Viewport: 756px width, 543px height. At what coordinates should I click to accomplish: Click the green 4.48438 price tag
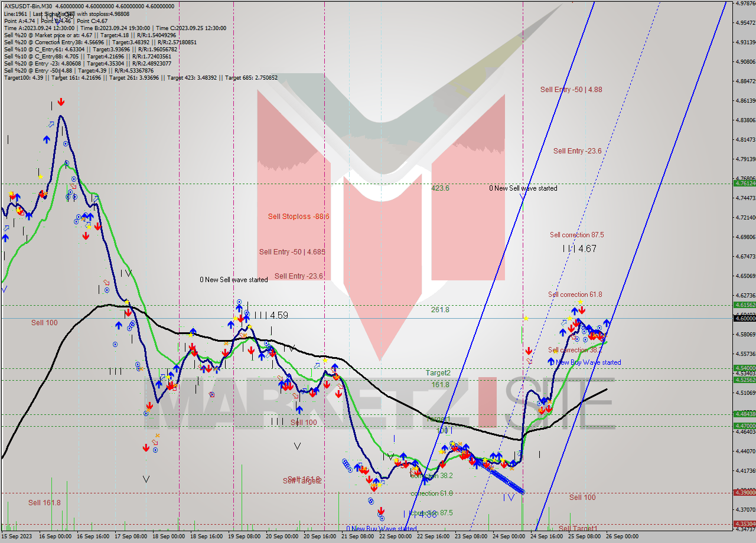[x=745, y=414]
